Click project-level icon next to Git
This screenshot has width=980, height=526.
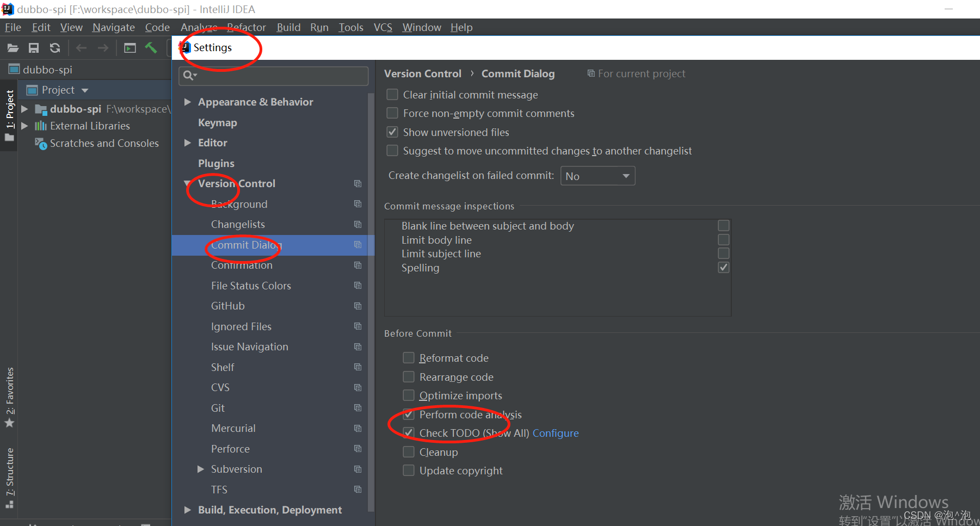click(x=358, y=408)
